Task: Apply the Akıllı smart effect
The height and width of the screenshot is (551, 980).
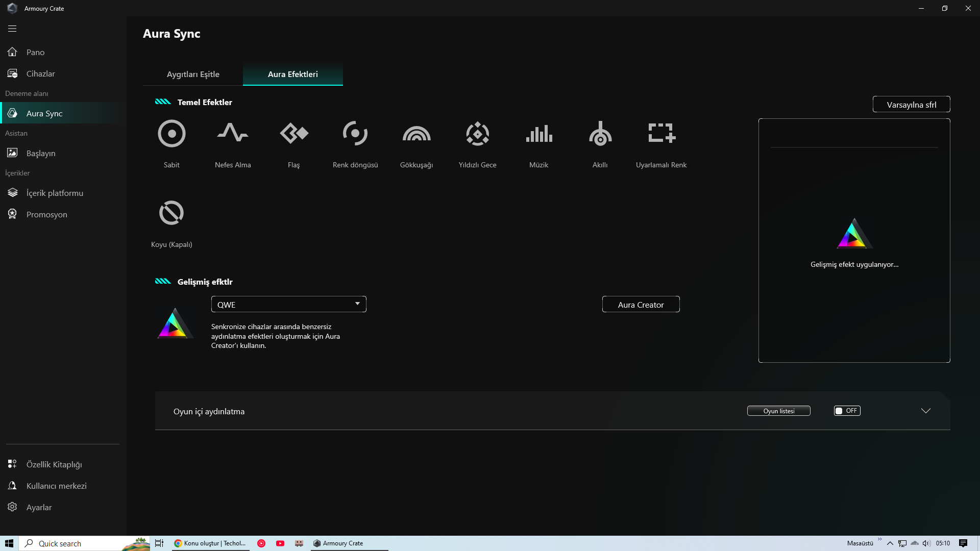Action: [600, 134]
